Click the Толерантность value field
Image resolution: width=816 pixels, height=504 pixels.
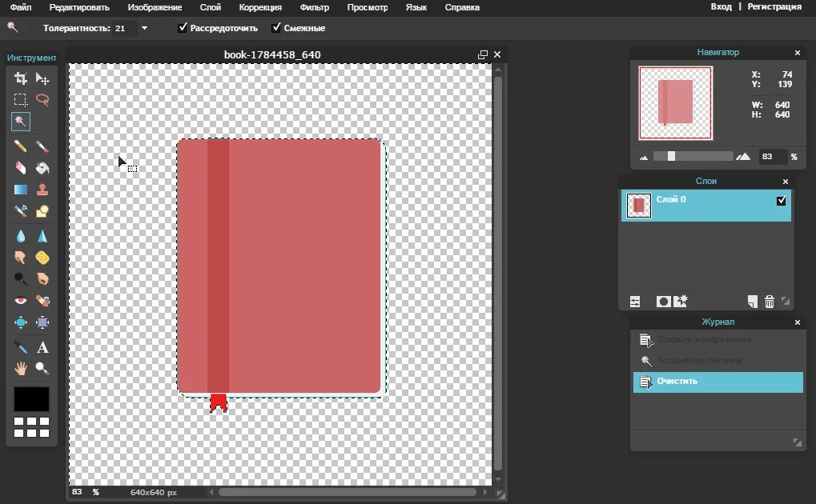point(125,28)
